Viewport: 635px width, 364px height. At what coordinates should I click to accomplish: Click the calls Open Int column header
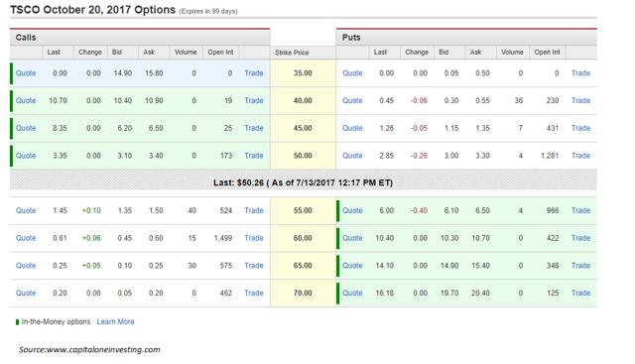coord(220,53)
